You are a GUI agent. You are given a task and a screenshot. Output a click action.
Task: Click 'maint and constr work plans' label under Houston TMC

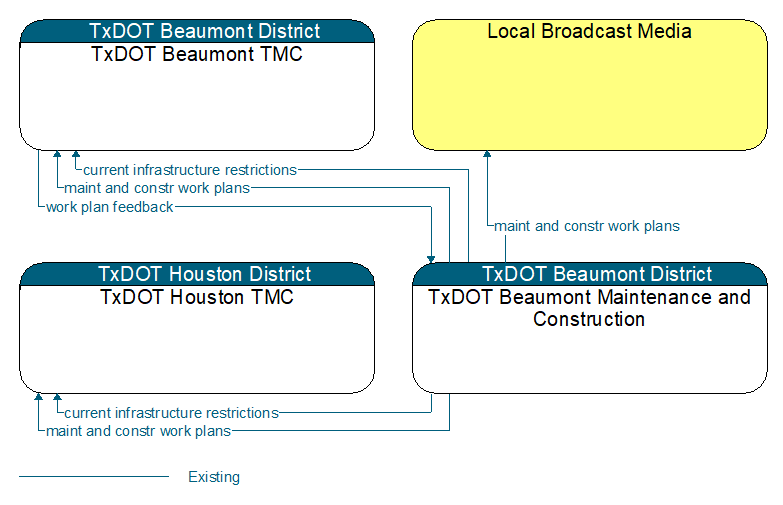(x=138, y=431)
